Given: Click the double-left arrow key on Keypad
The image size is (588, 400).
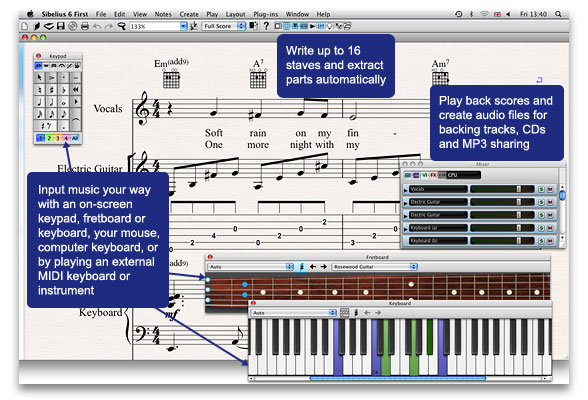Looking at the screenshot, I should coord(76,90).
